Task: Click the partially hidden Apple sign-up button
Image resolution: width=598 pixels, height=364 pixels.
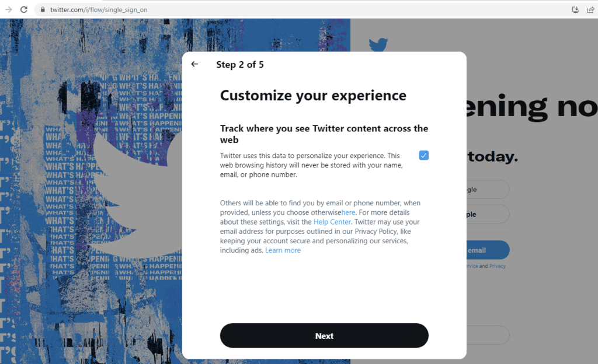Action: (488, 214)
